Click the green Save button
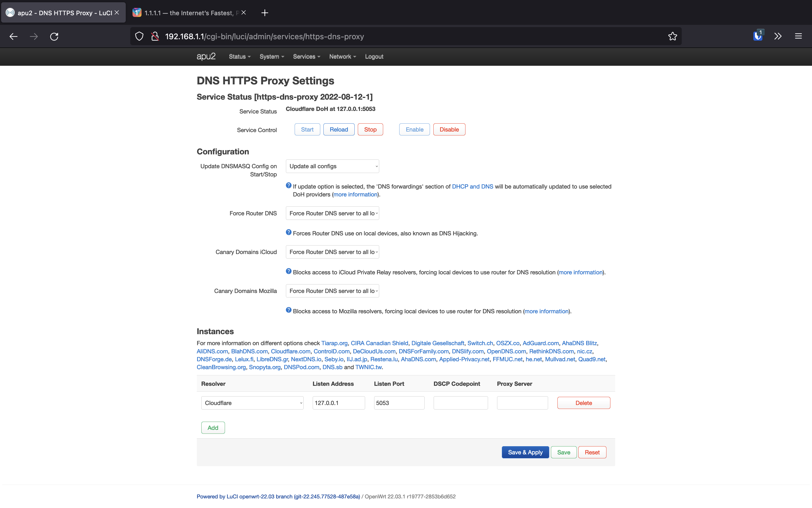Viewport: 812px width, 508px height. coord(564,452)
